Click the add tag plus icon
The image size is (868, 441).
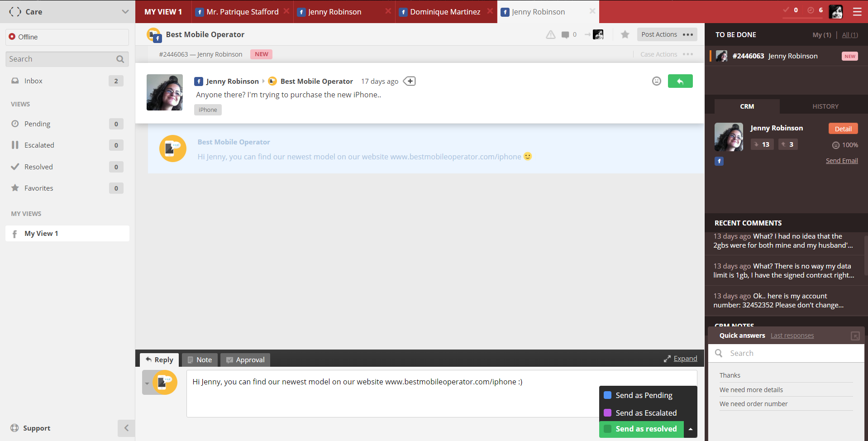coord(409,81)
